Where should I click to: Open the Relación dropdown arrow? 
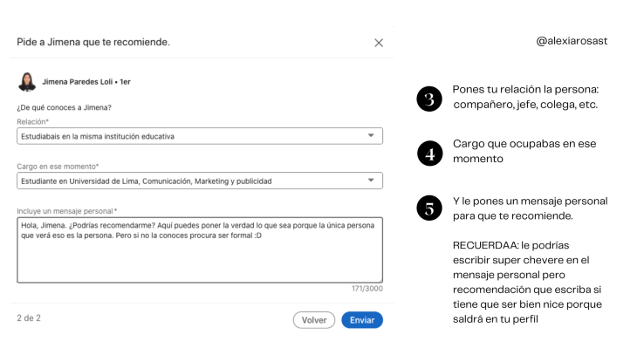pos(371,136)
